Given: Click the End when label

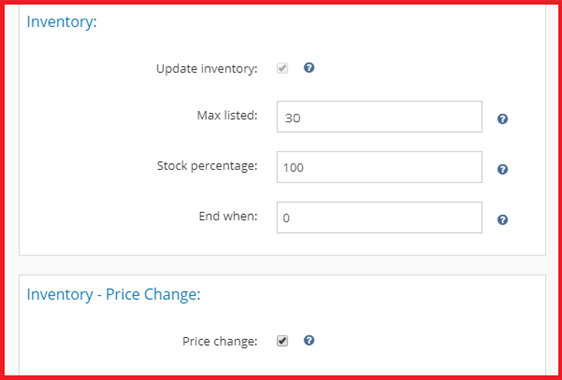Looking at the screenshot, I should pos(228,216).
